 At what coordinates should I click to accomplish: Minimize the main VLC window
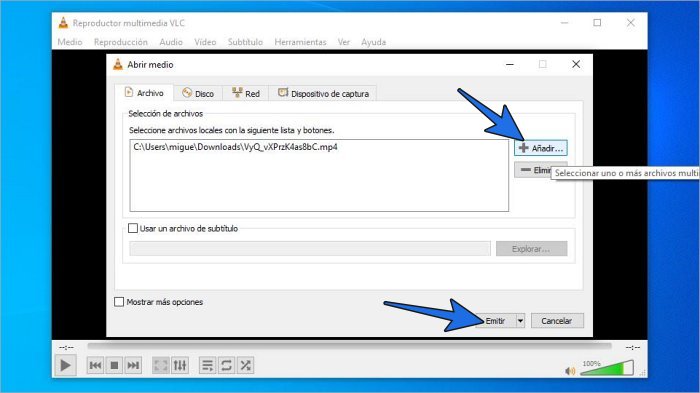tap(564, 23)
